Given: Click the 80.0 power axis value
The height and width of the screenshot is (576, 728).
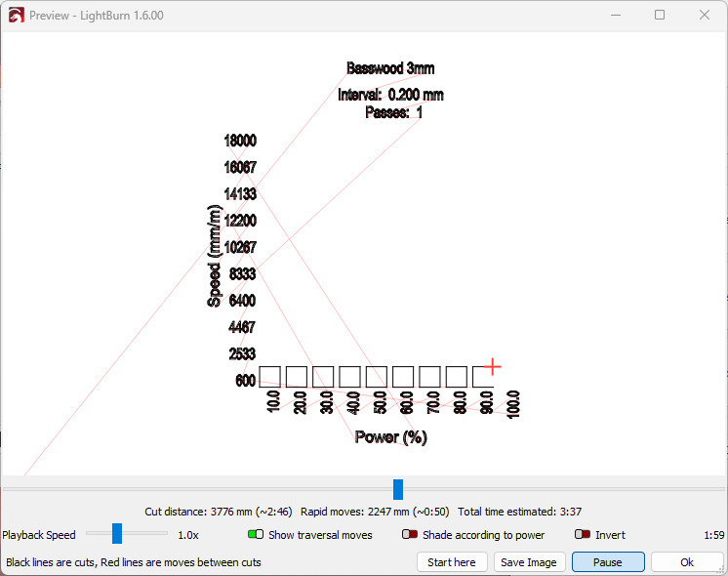Looking at the screenshot, I should tap(460, 401).
